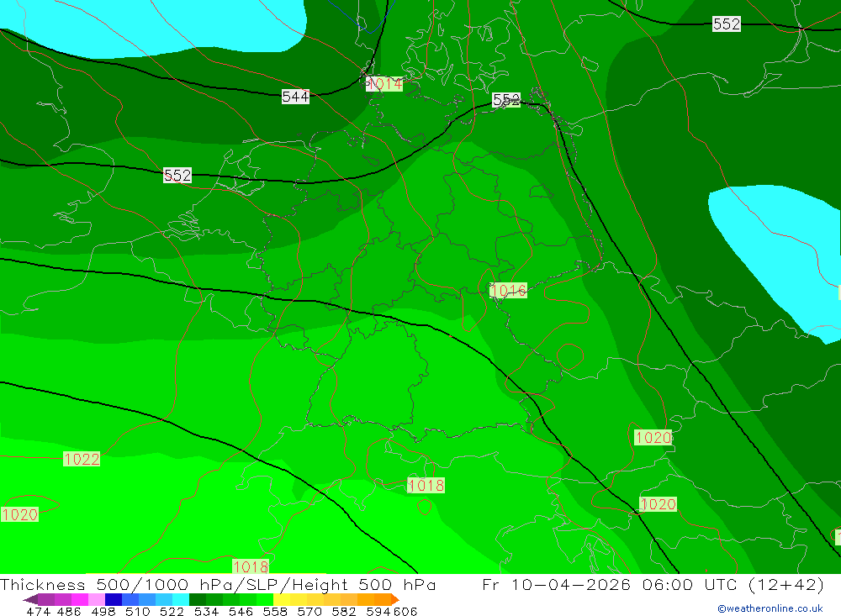Image resolution: width=841 pixels, height=616 pixels.
Task: Click the 'Thickness 500/1000 hPa/SLP/Height 500 hPa' title
Action: (x=218, y=584)
